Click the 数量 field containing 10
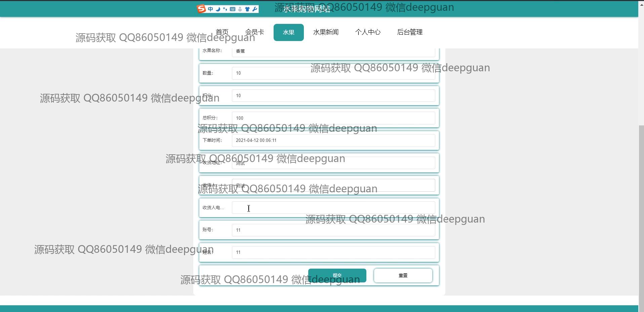Image resolution: width=644 pixels, height=312 pixels. pyautogui.click(x=333, y=73)
